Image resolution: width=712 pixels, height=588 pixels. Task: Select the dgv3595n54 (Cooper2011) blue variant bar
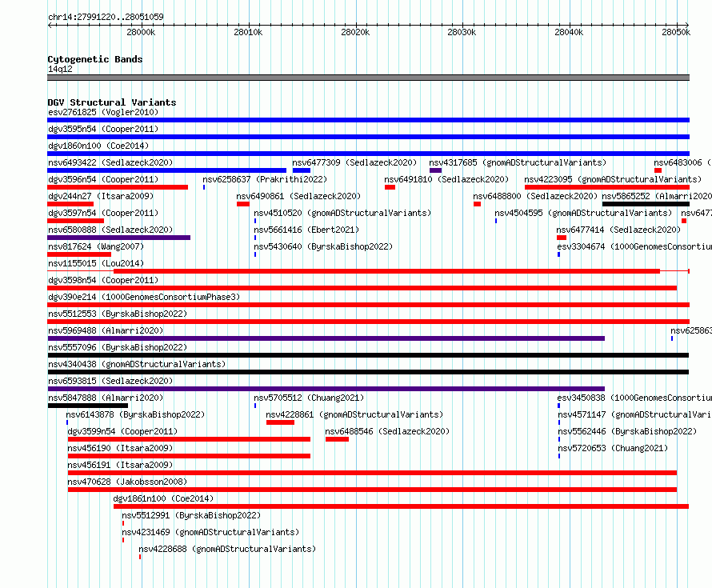(368, 137)
